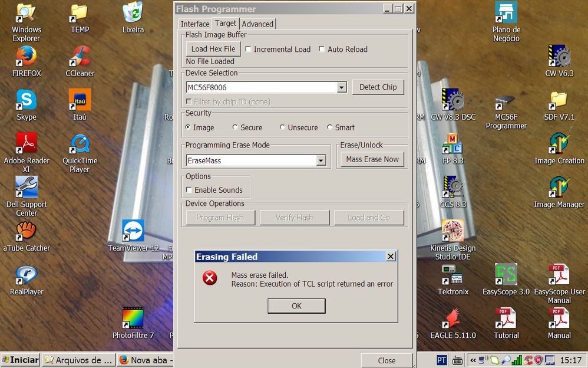The height and width of the screenshot is (368, 588).
Task: Launch the CW V6.3 shortcut
Action: pos(559,61)
